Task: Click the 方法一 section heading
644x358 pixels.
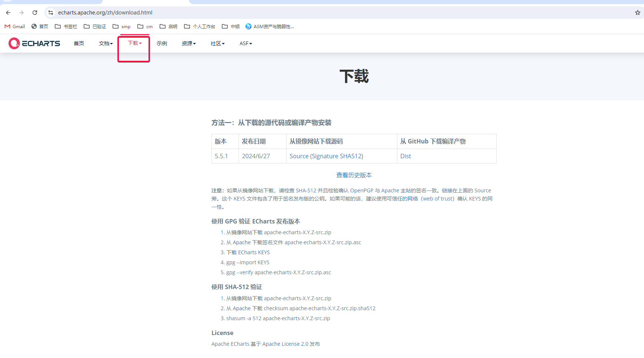Action: [x=271, y=123]
